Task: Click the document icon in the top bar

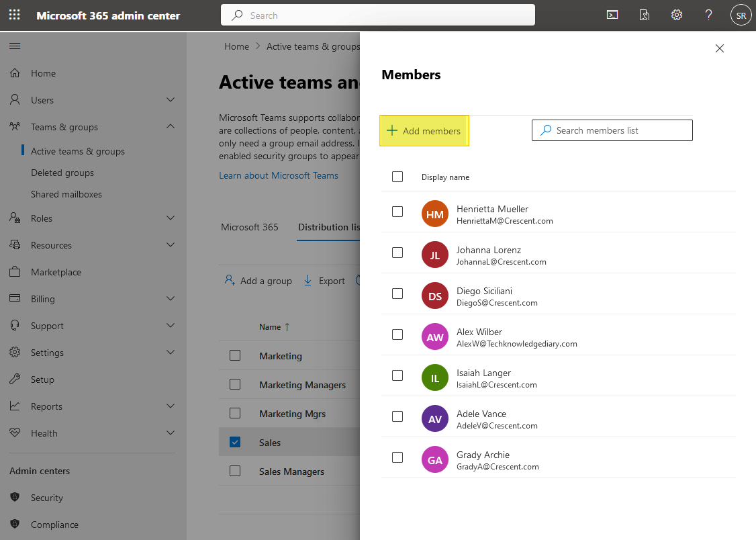Action: [644, 14]
